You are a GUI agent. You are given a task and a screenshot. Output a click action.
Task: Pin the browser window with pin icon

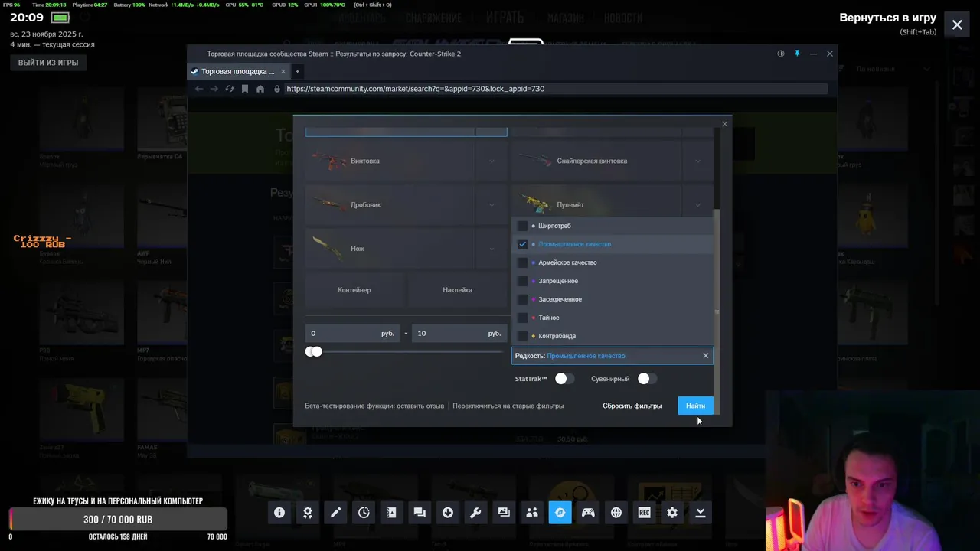pyautogui.click(x=797, y=54)
